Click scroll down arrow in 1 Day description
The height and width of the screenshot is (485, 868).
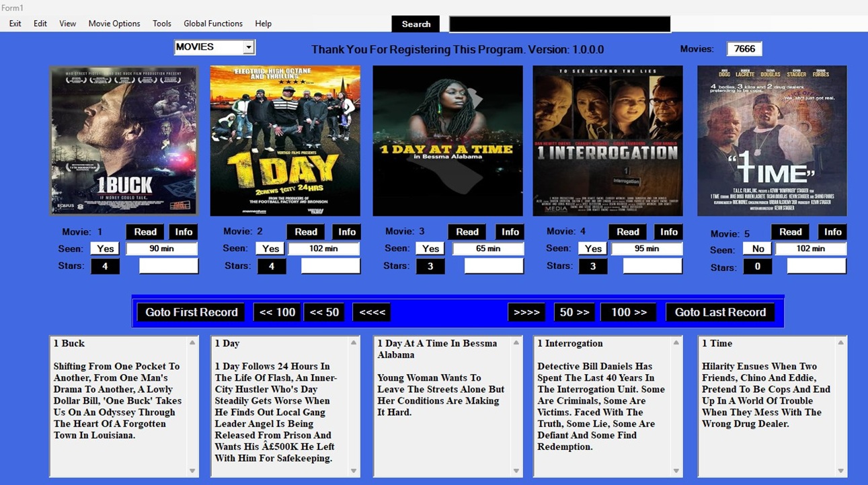(x=354, y=471)
